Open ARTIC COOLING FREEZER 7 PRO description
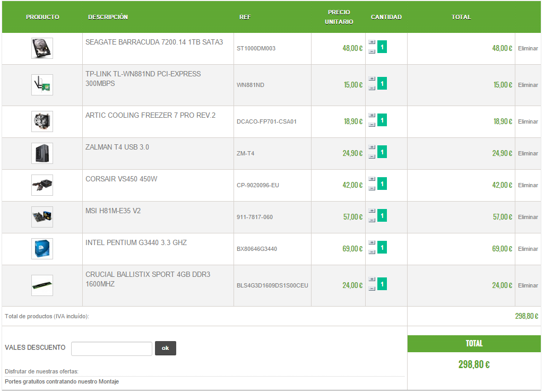This screenshot has width=544, height=392. pos(150,115)
